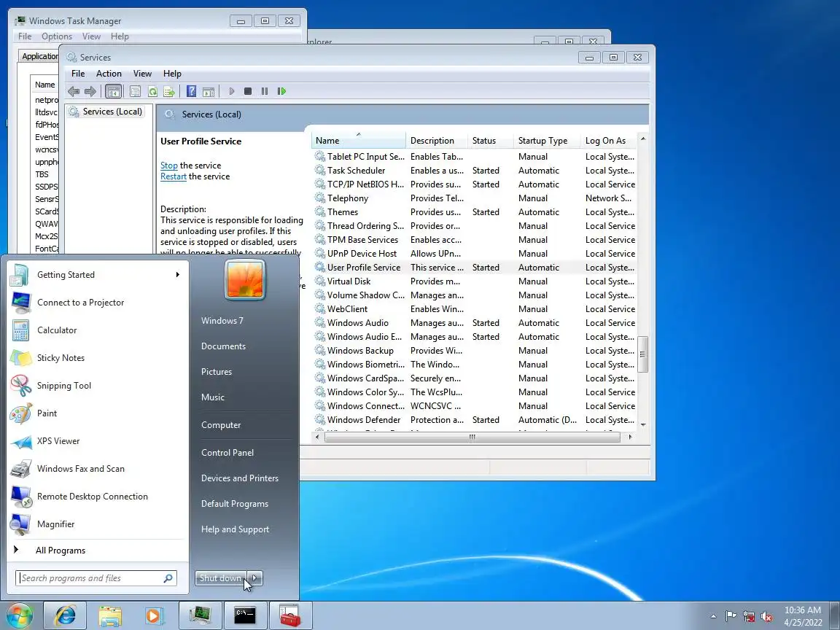The width and height of the screenshot is (840, 630).
Task: Click the Stop Service square icon
Action: (247, 92)
